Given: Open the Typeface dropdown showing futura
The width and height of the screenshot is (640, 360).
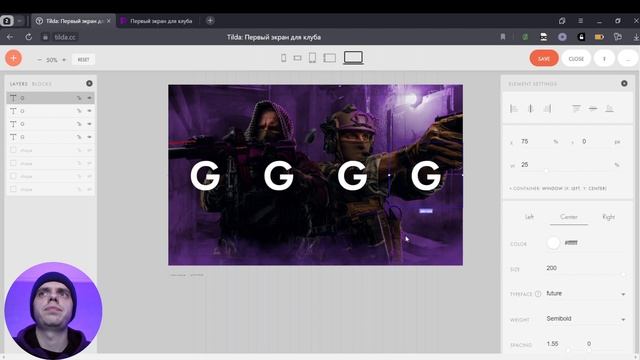Looking at the screenshot, I should (x=586, y=293).
